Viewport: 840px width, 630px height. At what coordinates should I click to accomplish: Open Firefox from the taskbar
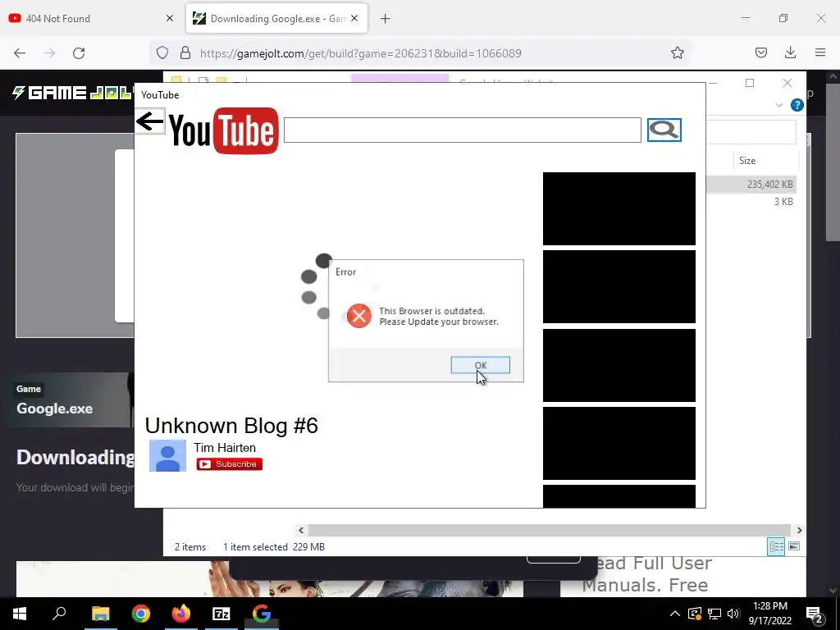tap(181, 614)
